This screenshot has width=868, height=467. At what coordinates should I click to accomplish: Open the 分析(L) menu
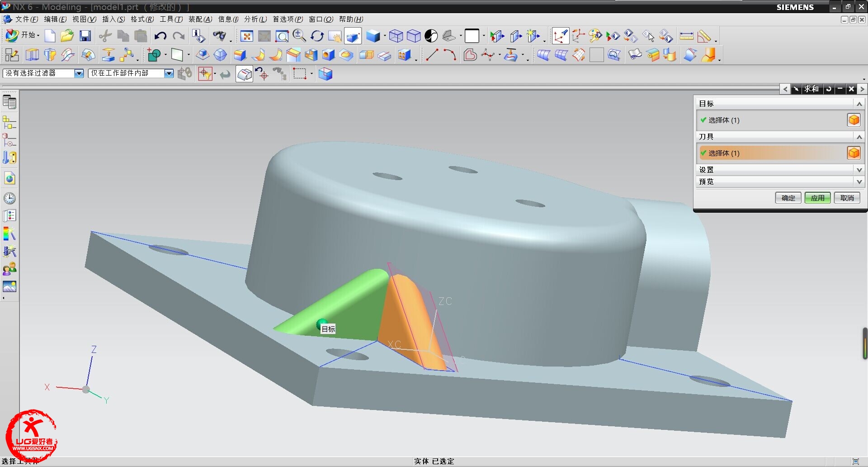[x=255, y=19]
